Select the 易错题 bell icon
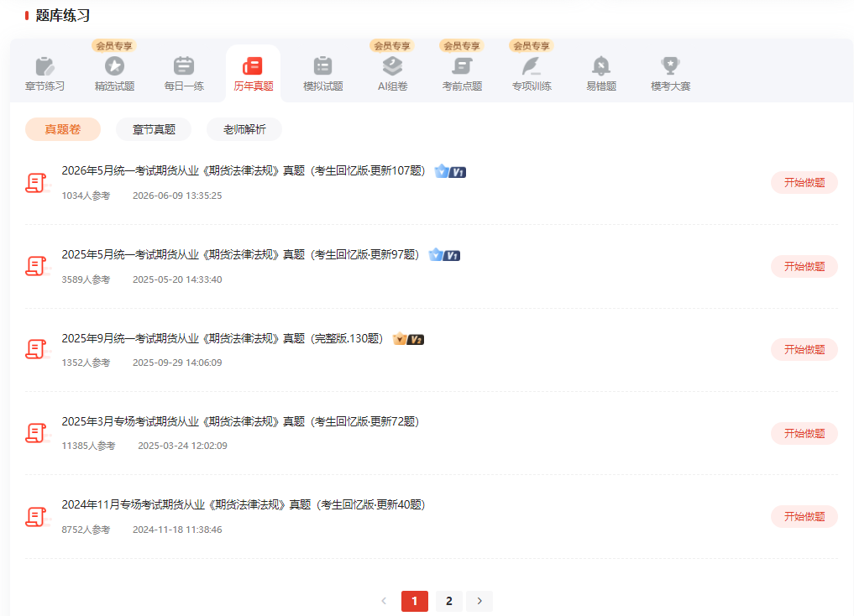854x616 pixels. 600,66
